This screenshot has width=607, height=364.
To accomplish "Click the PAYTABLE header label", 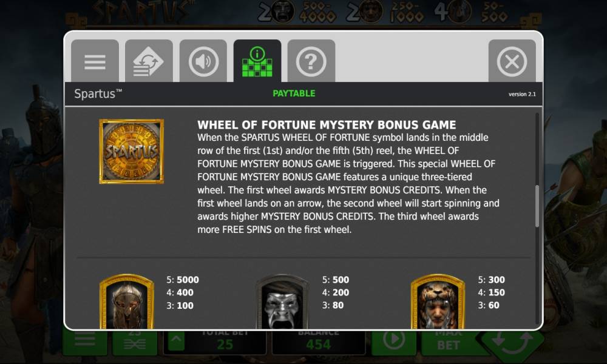I will (294, 93).
